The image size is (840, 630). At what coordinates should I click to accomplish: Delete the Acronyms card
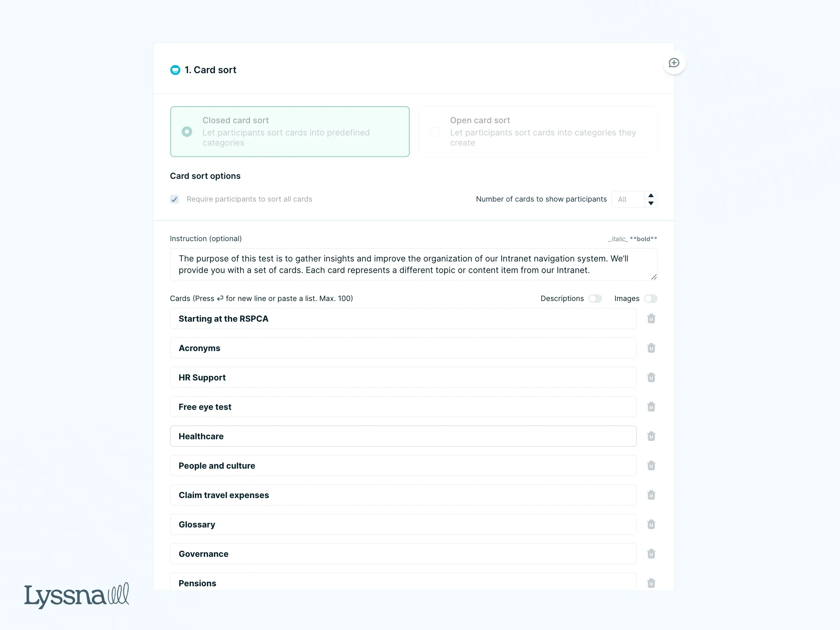tap(651, 348)
